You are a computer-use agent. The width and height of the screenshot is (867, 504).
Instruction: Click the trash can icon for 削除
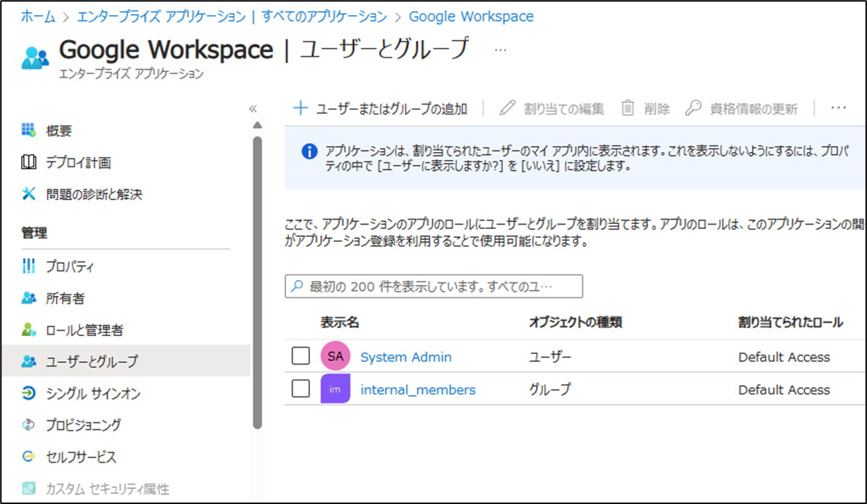(628, 108)
